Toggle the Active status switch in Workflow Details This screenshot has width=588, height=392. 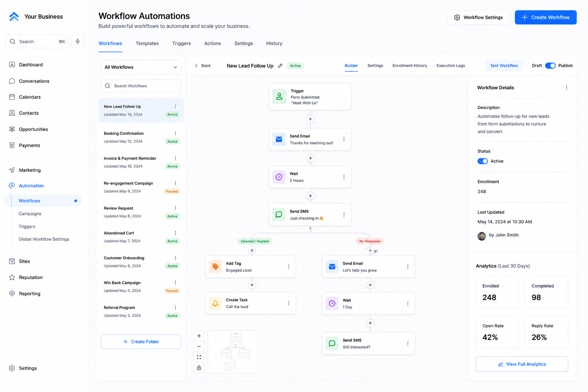[483, 161]
